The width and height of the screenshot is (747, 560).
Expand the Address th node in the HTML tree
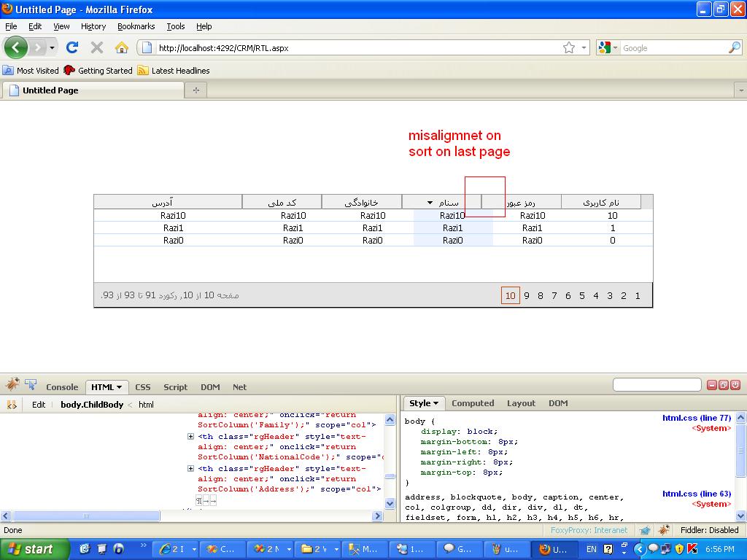click(x=191, y=469)
